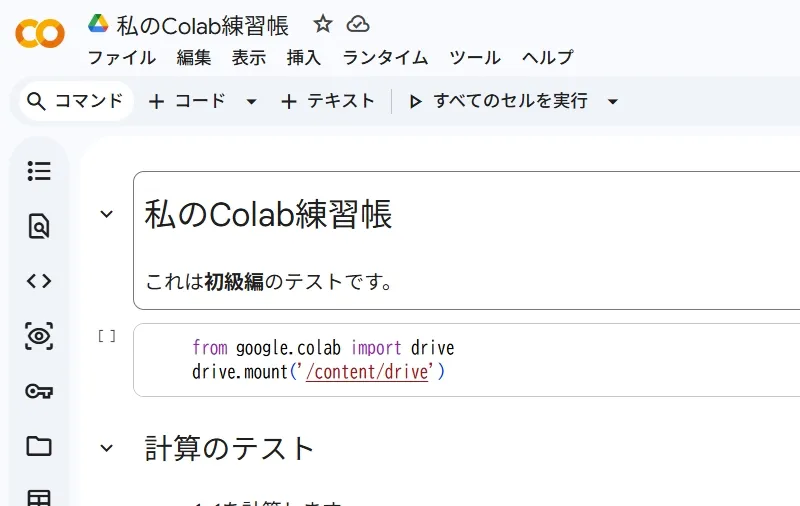
Task: Open the ファイル menu
Action: 121,57
